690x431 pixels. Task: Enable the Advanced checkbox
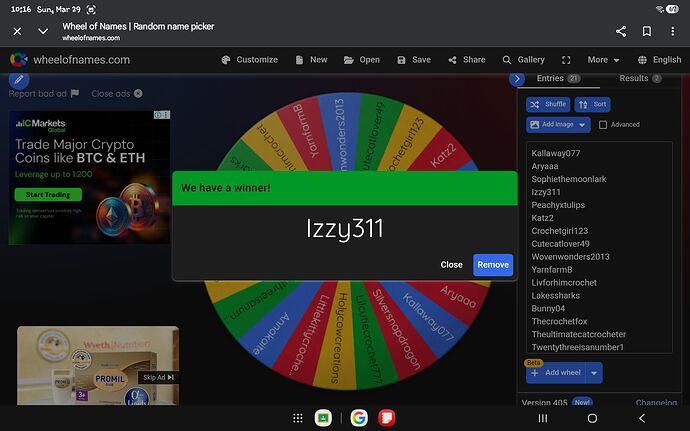tap(603, 125)
